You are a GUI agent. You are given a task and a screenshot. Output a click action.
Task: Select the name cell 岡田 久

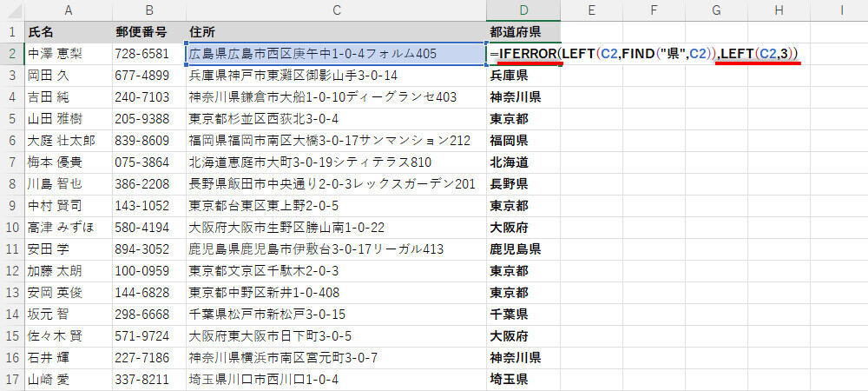[x=69, y=76]
